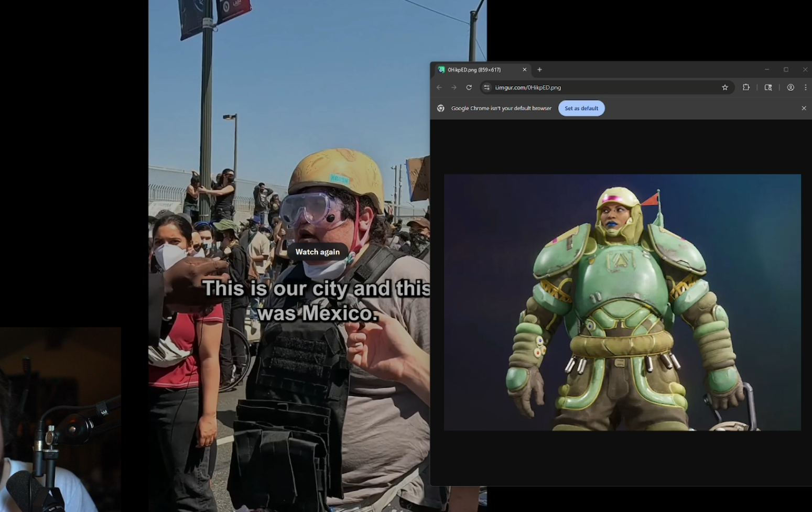Click the address bar URL i.imgur.com/0HikpED.png

click(528, 88)
